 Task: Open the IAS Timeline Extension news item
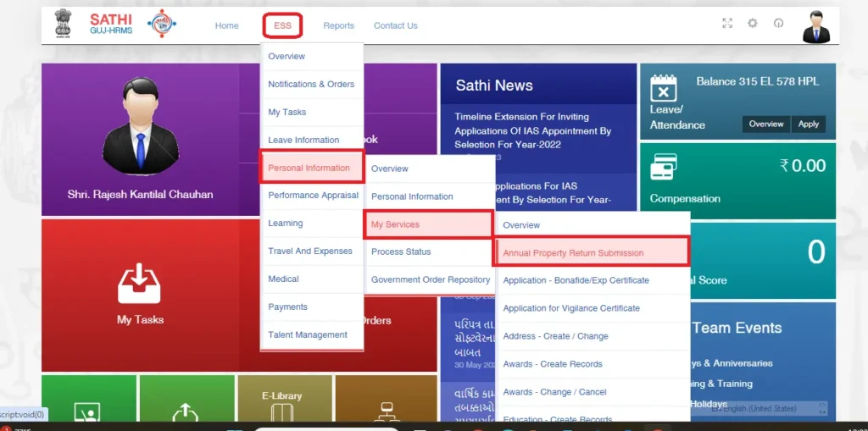[532, 131]
